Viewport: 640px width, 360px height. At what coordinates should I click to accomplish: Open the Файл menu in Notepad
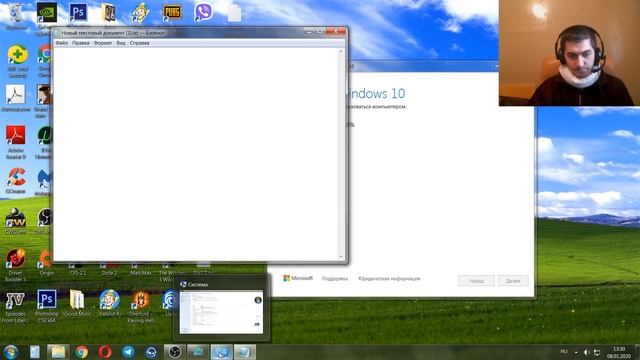62,43
